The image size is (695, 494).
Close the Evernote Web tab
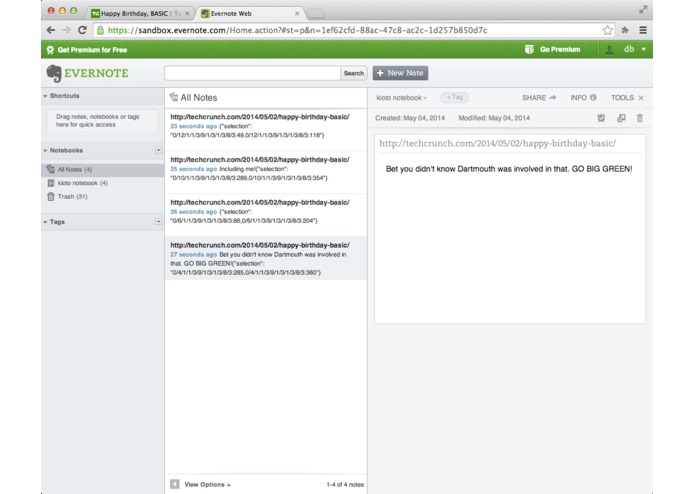297,14
